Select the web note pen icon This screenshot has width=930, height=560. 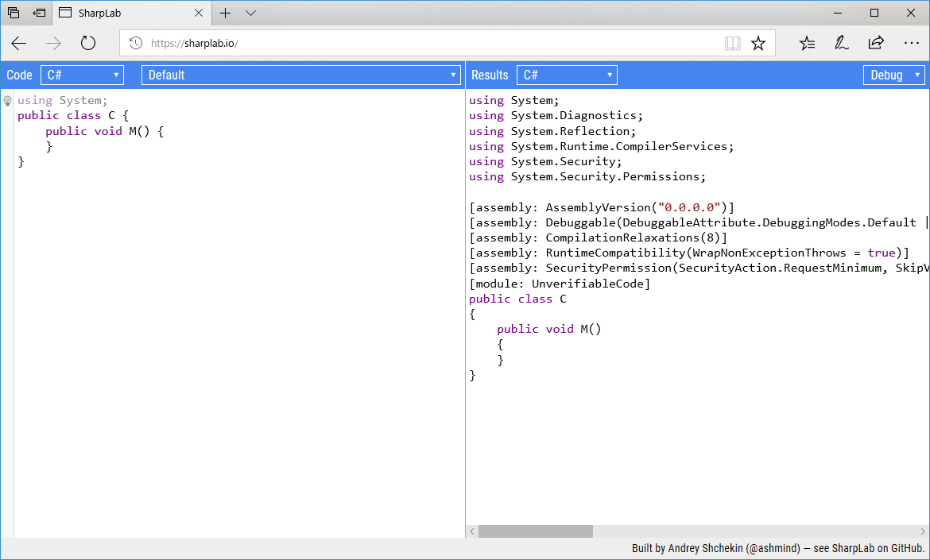click(842, 43)
